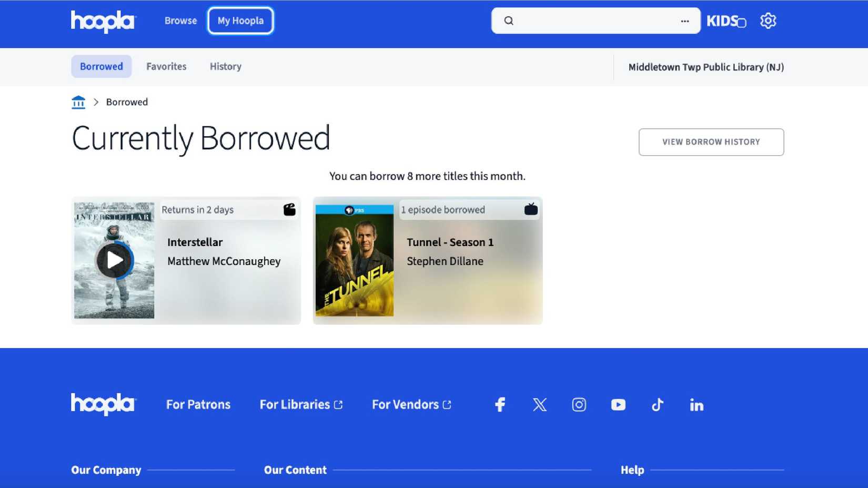Visit hoopla's YouTube channel
The width and height of the screenshot is (868, 488).
click(x=618, y=404)
